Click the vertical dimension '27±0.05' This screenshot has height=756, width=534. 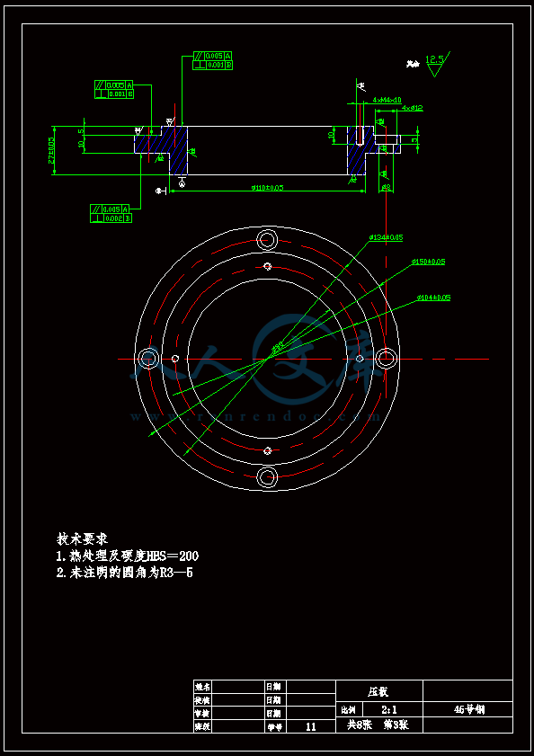[51, 150]
